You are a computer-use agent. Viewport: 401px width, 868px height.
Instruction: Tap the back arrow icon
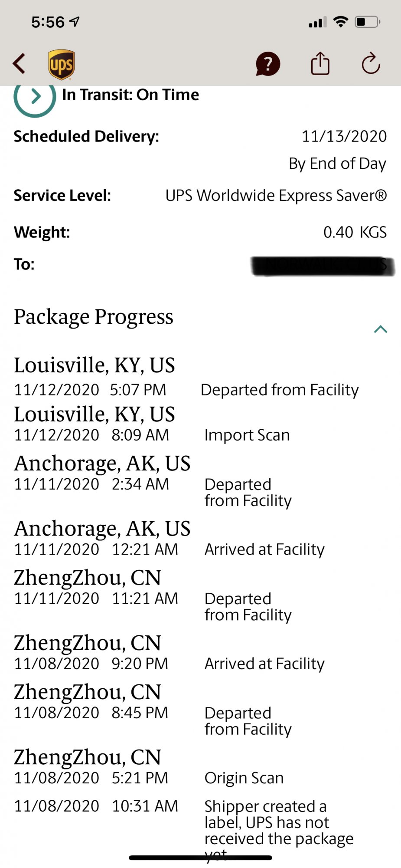pyautogui.click(x=19, y=64)
